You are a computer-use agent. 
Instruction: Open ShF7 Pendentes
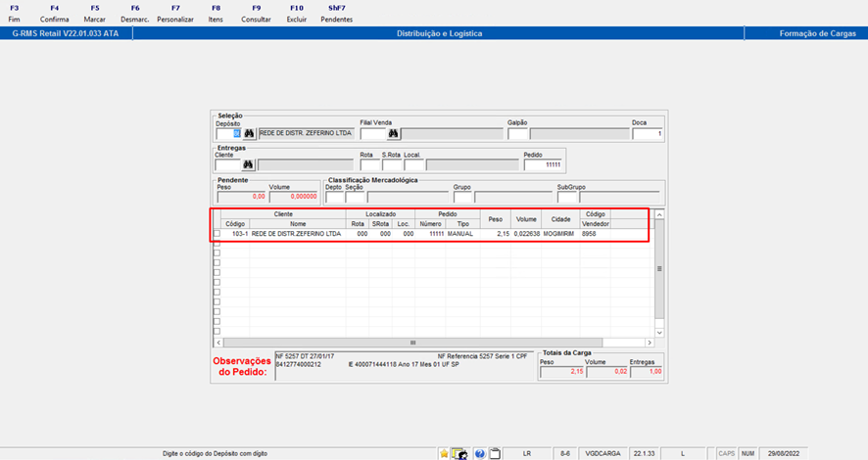pos(337,14)
